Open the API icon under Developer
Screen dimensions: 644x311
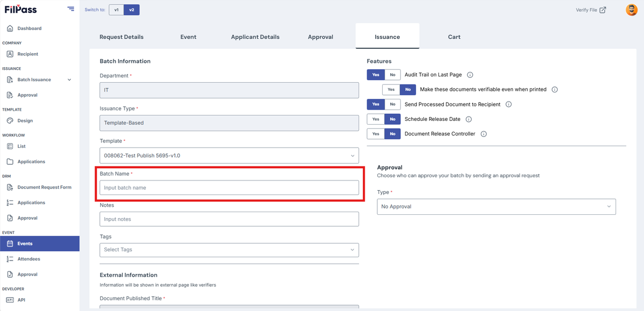click(x=10, y=300)
